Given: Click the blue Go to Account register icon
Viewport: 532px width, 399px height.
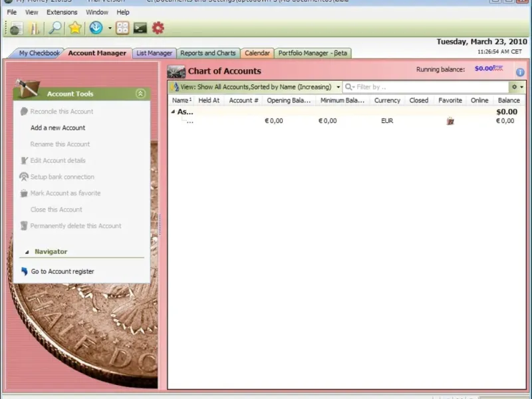Looking at the screenshot, I should tap(24, 271).
